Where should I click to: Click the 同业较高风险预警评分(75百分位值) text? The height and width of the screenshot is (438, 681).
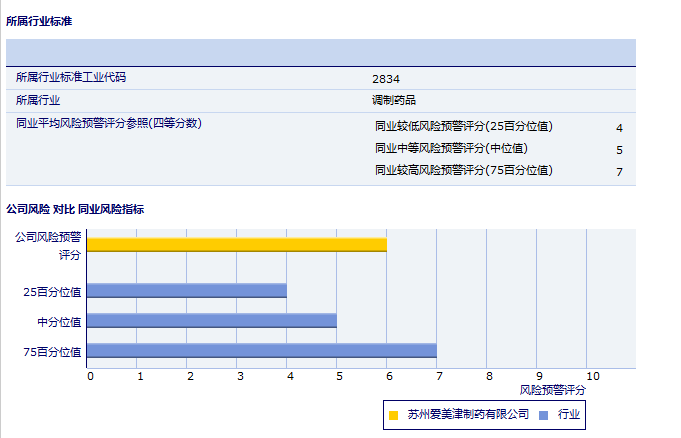463,170
